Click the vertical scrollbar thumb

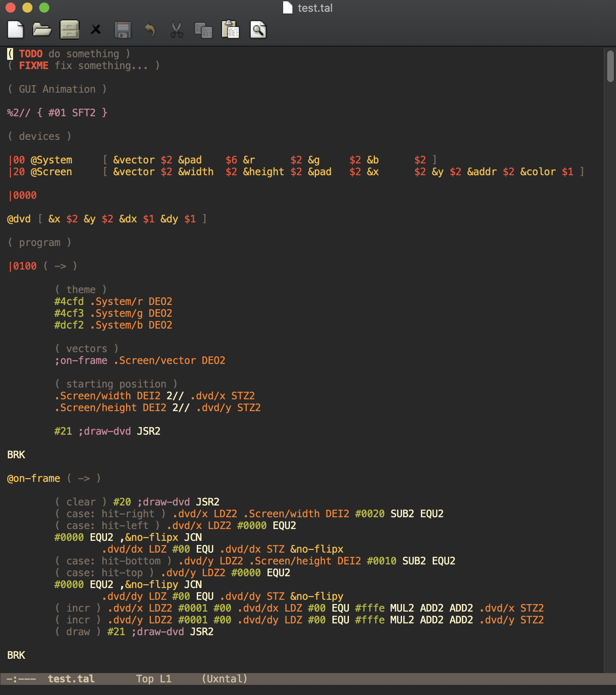610,66
